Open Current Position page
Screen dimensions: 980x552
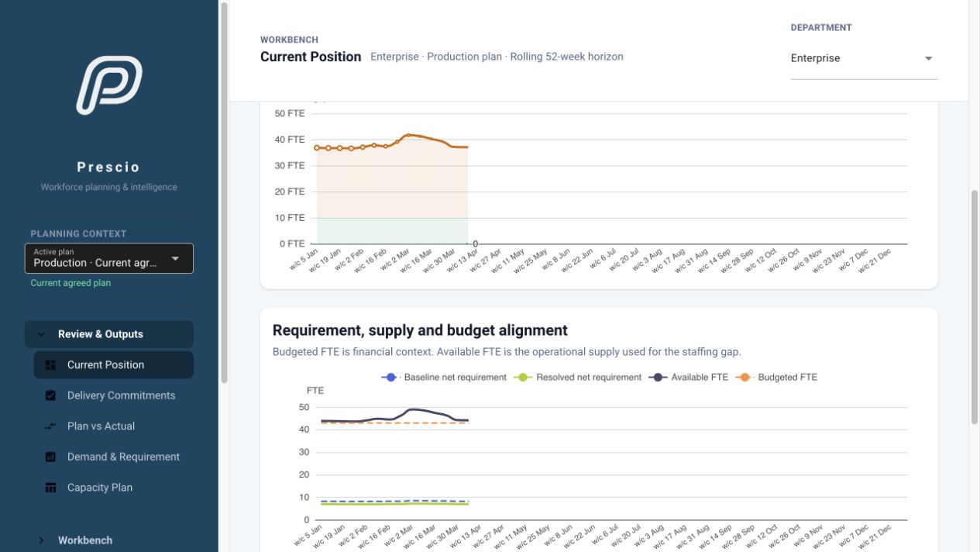[x=114, y=365]
